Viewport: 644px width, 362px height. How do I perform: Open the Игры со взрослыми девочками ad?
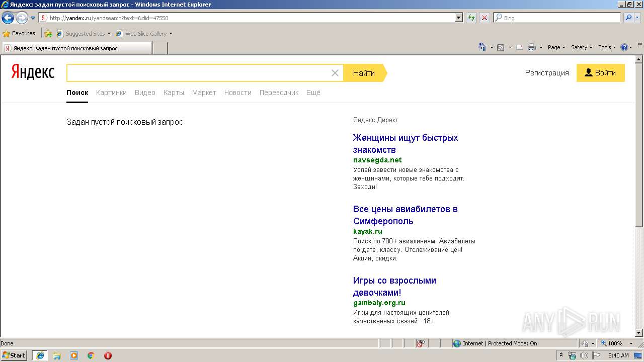tap(394, 287)
